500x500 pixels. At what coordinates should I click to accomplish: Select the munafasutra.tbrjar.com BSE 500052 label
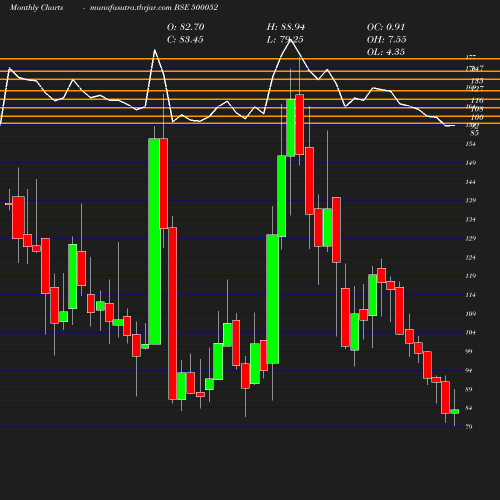pyautogui.click(x=154, y=7)
